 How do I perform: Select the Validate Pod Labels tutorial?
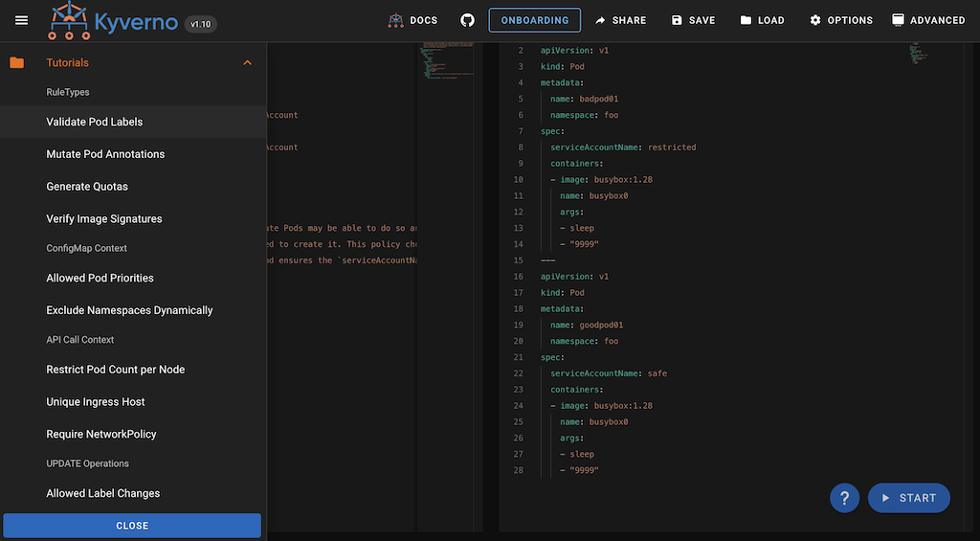click(x=95, y=123)
